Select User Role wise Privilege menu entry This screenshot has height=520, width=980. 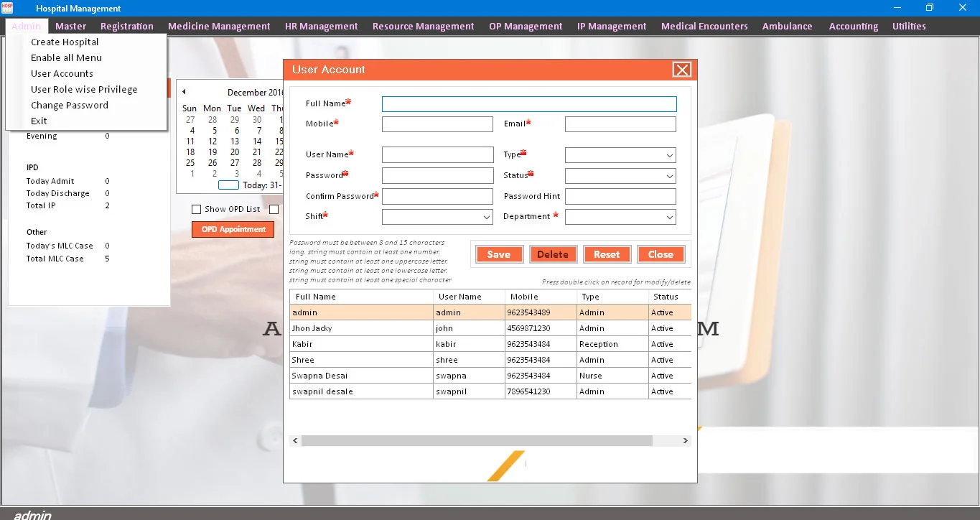click(x=84, y=90)
